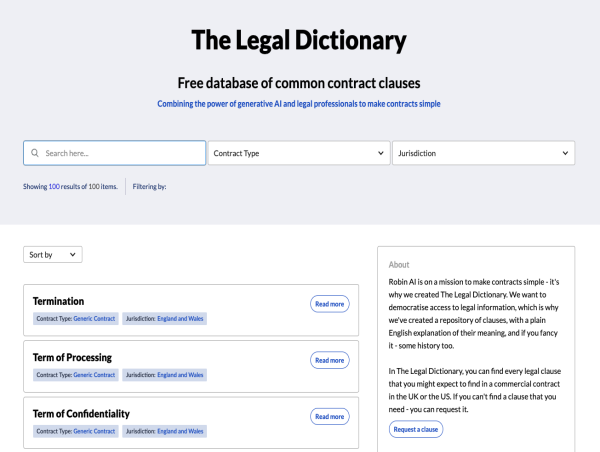
Task: Click the magnifier icon in the search box
Action: 35,153
